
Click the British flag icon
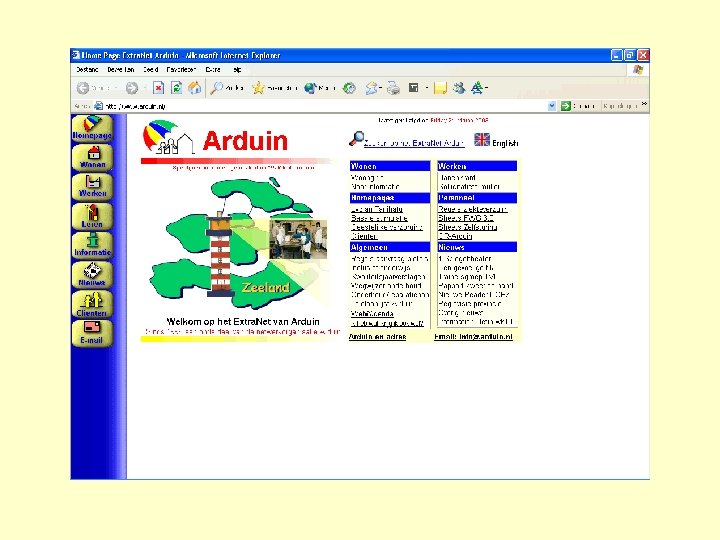tap(482, 140)
